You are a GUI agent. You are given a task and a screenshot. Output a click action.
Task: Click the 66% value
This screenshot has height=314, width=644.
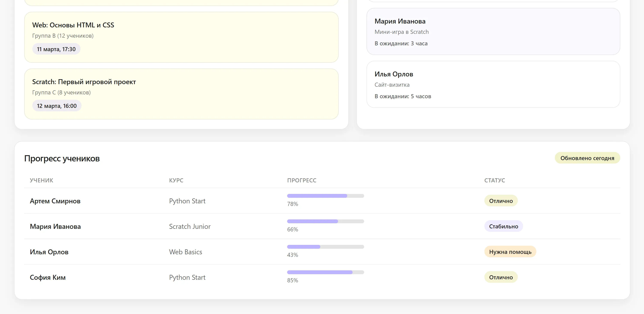pyautogui.click(x=292, y=229)
